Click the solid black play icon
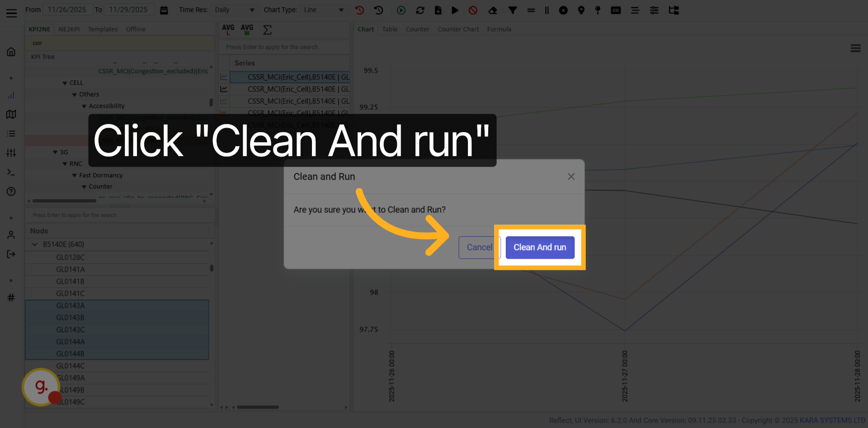 [x=455, y=10]
